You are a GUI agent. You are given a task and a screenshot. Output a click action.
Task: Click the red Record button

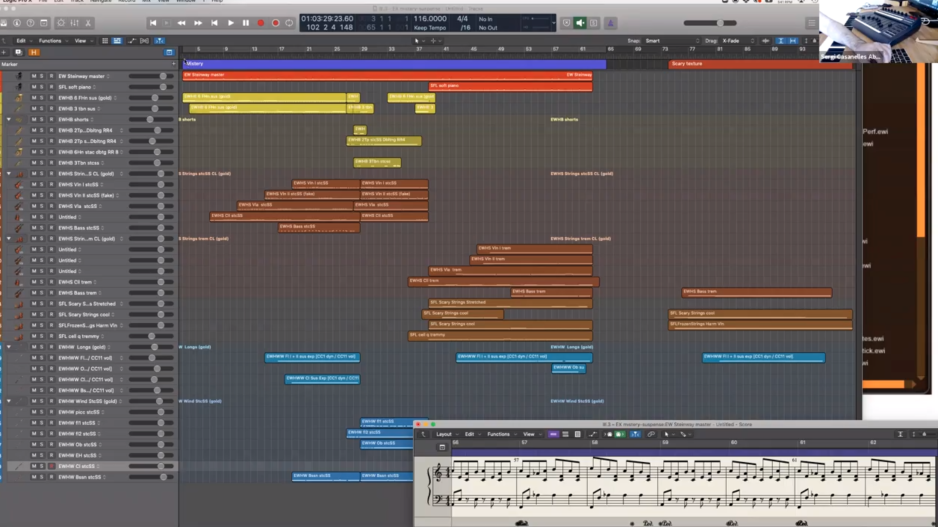(x=261, y=23)
